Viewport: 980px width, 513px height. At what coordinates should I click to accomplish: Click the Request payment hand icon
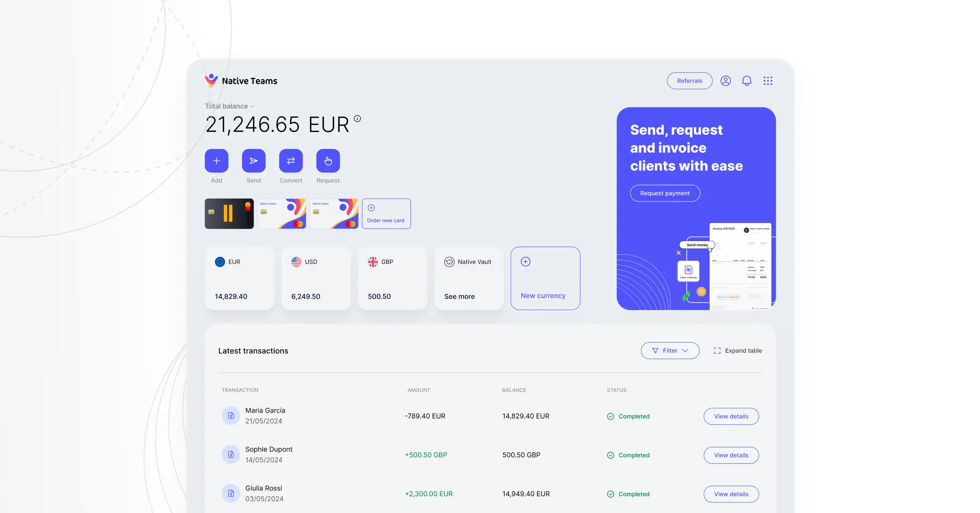click(x=328, y=161)
